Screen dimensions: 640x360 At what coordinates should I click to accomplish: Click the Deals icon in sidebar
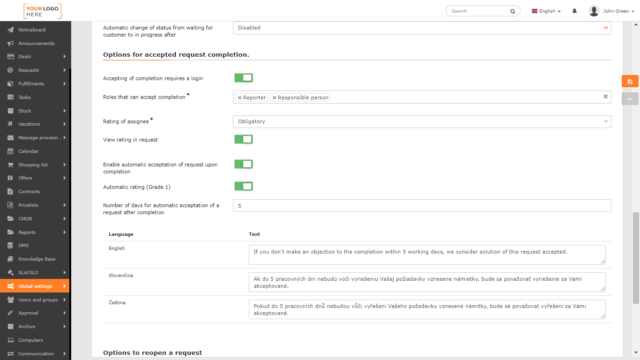[x=11, y=57]
